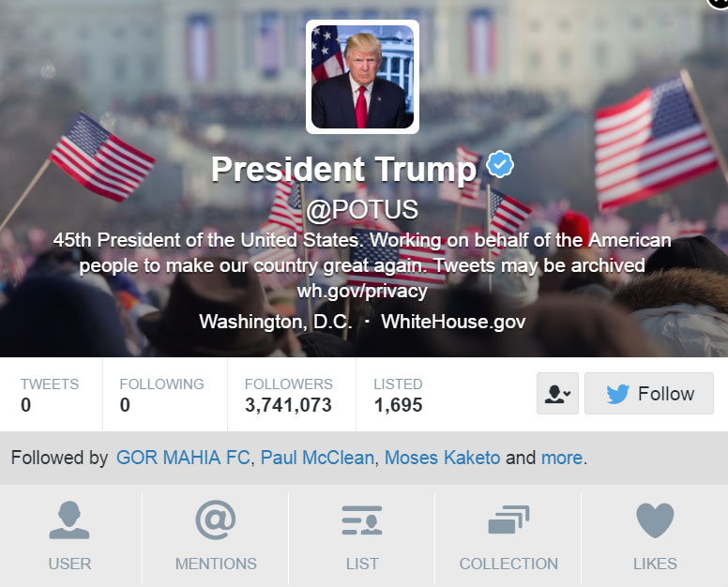The height and width of the screenshot is (587, 728).
Task: Select the Likes heart icon
Action: pyautogui.click(x=655, y=519)
